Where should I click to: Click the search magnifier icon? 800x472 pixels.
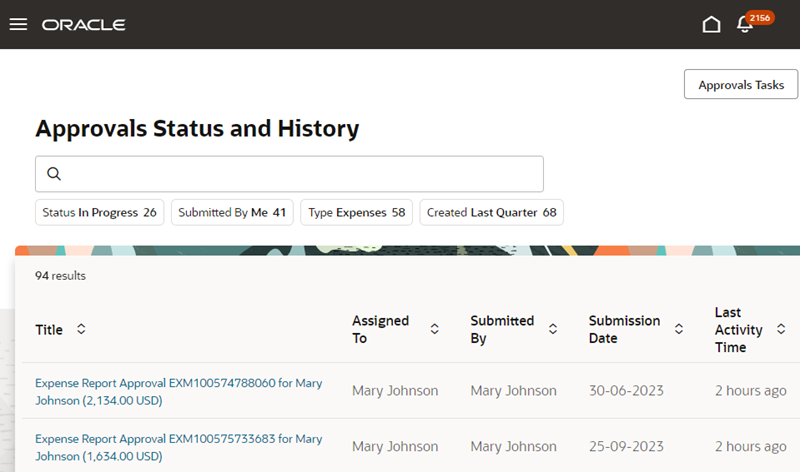coord(54,174)
